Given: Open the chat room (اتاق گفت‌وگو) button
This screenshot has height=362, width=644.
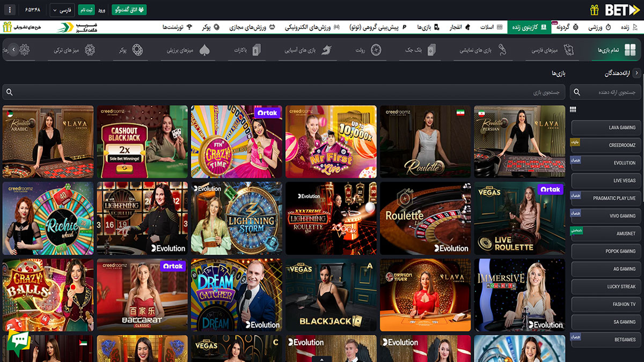Looking at the screenshot, I should pos(129,10).
